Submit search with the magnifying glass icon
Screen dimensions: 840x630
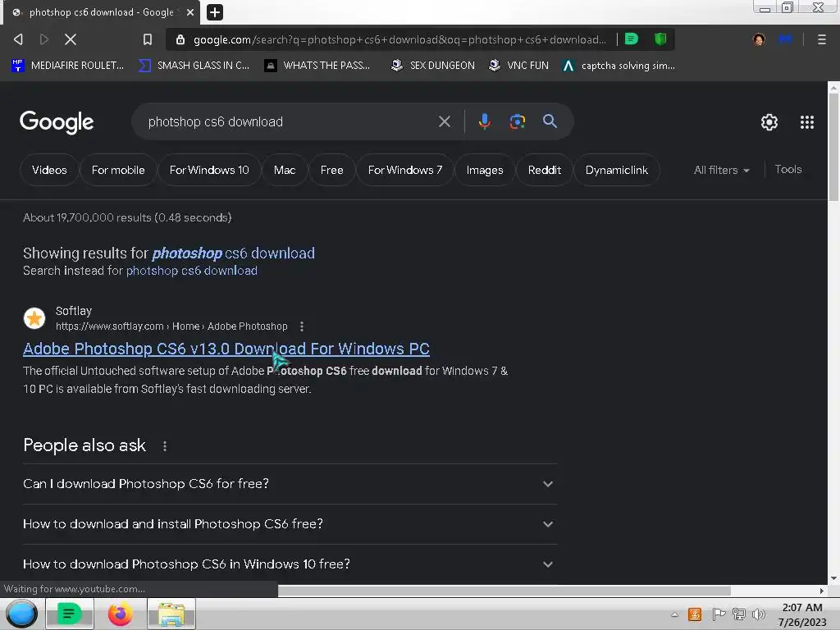click(550, 121)
